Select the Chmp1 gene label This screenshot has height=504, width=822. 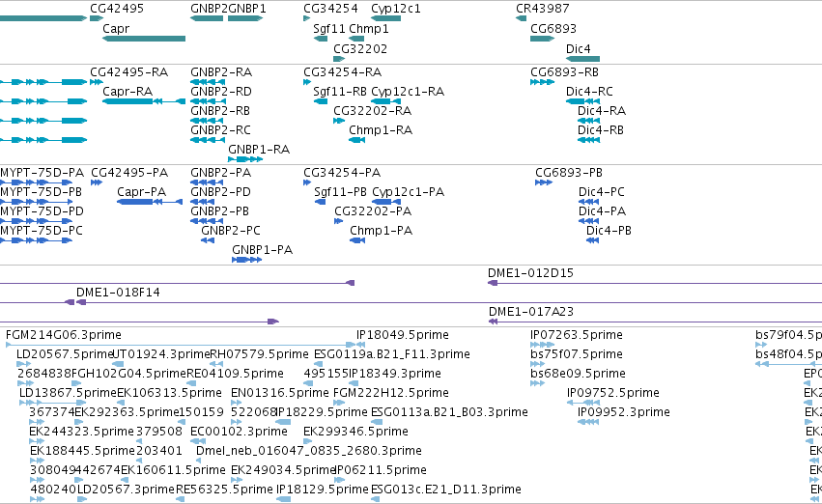pyautogui.click(x=369, y=28)
